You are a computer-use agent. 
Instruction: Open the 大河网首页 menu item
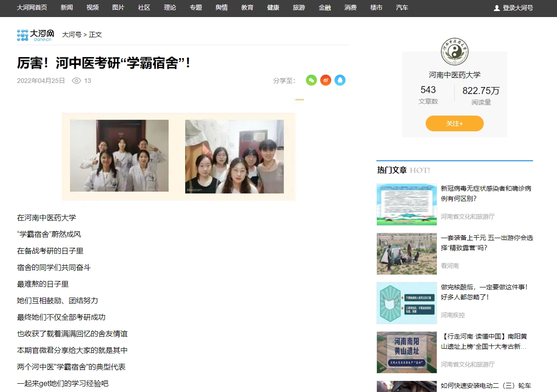[32, 8]
